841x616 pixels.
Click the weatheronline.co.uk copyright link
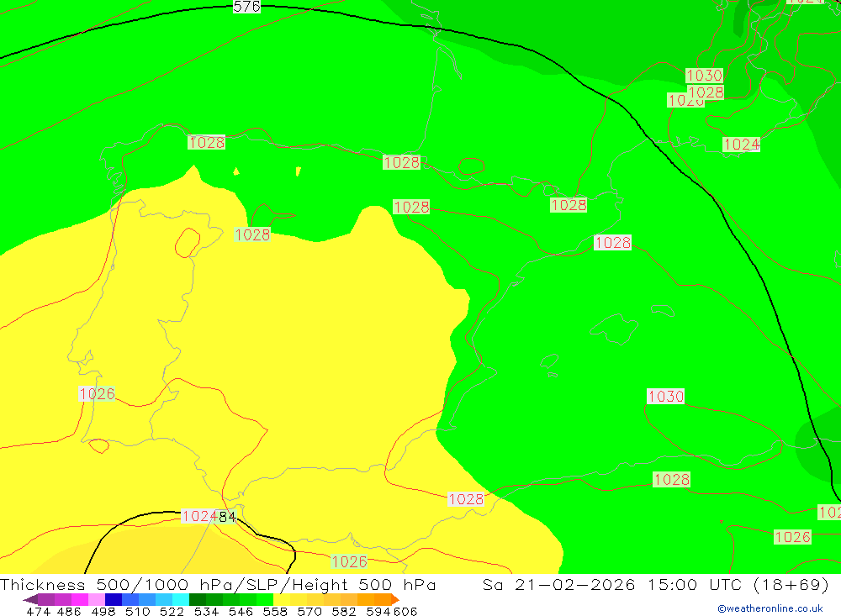(770, 608)
